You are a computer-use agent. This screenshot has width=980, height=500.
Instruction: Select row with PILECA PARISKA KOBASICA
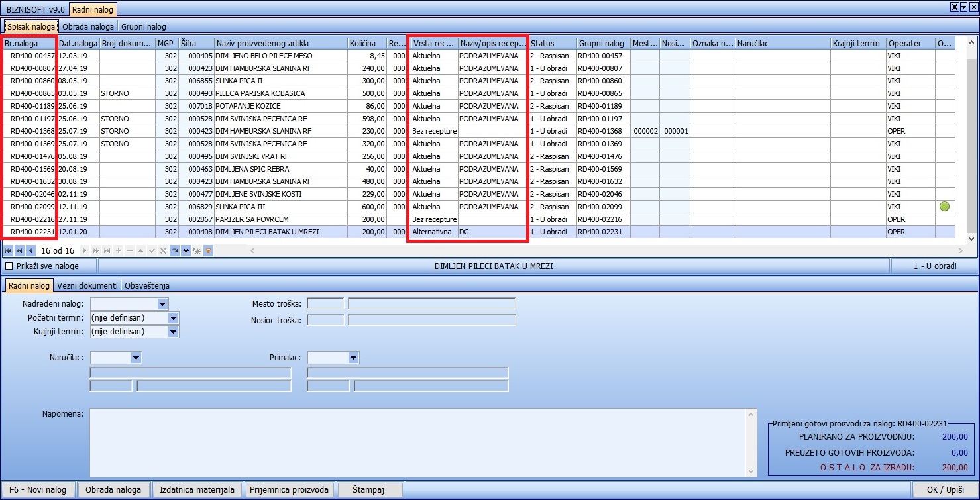point(478,93)
